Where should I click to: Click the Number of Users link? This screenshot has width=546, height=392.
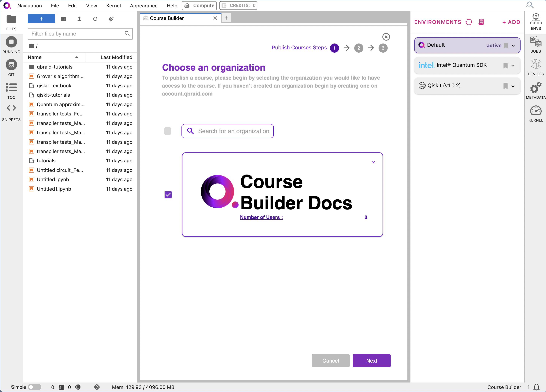(x=261, y=217)
